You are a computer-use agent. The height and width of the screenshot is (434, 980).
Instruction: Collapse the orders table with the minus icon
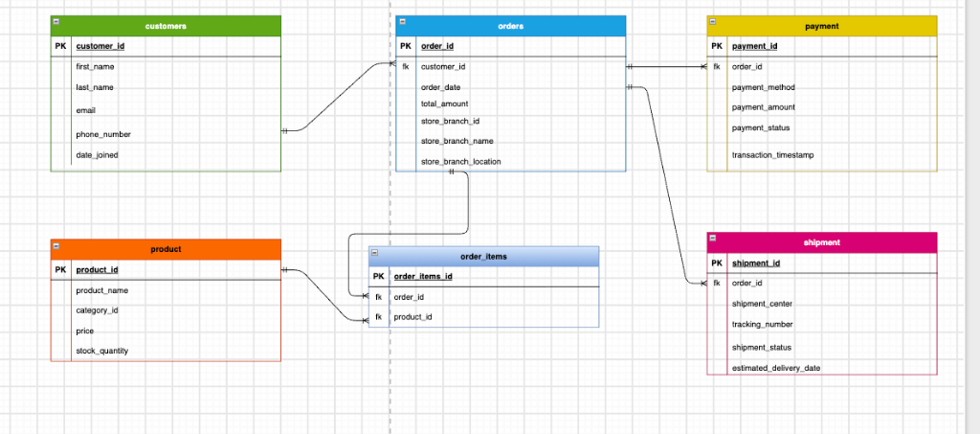402,21
